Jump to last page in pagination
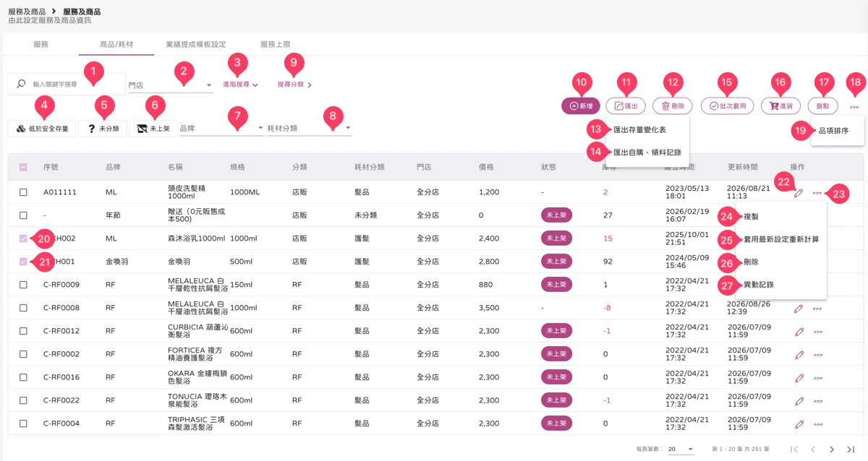Screen dimensions: 868x461 [851, 449]
